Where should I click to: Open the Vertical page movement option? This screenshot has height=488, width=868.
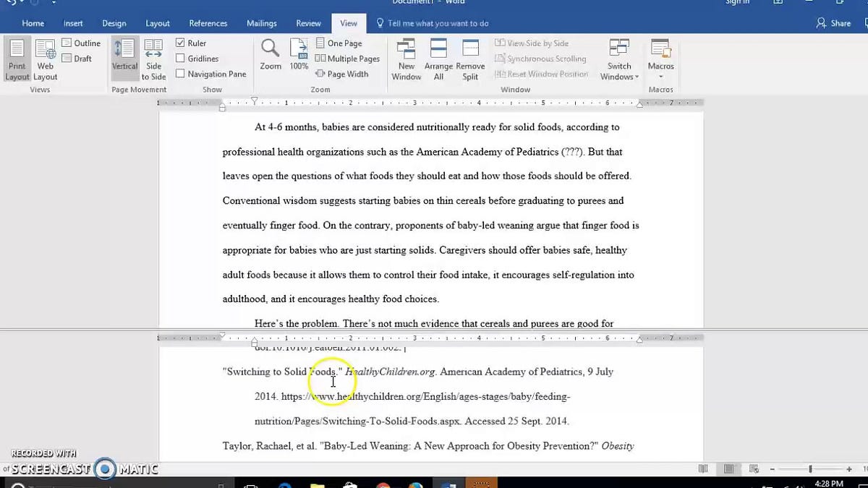point(124,58)
